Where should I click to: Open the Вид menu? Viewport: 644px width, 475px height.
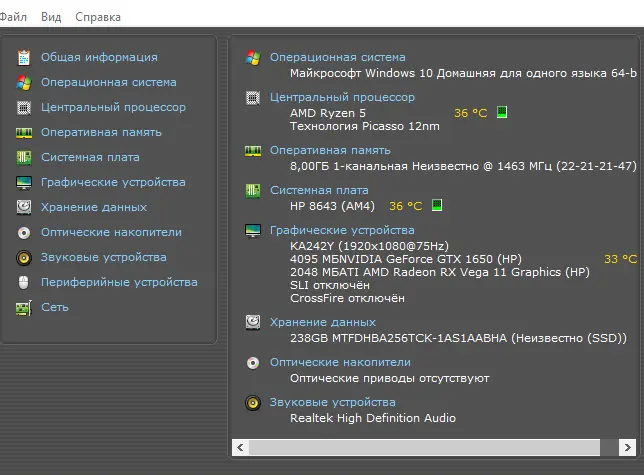tap(51, 17)
